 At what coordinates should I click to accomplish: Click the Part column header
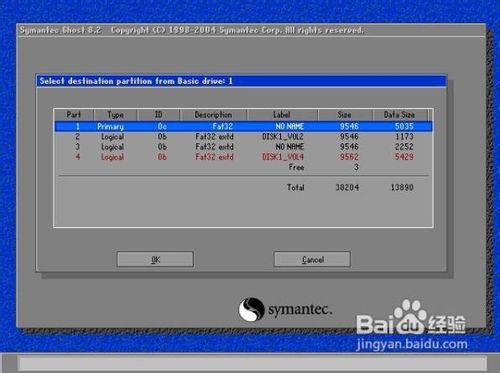pyautogui.click(x=74, y=115)
